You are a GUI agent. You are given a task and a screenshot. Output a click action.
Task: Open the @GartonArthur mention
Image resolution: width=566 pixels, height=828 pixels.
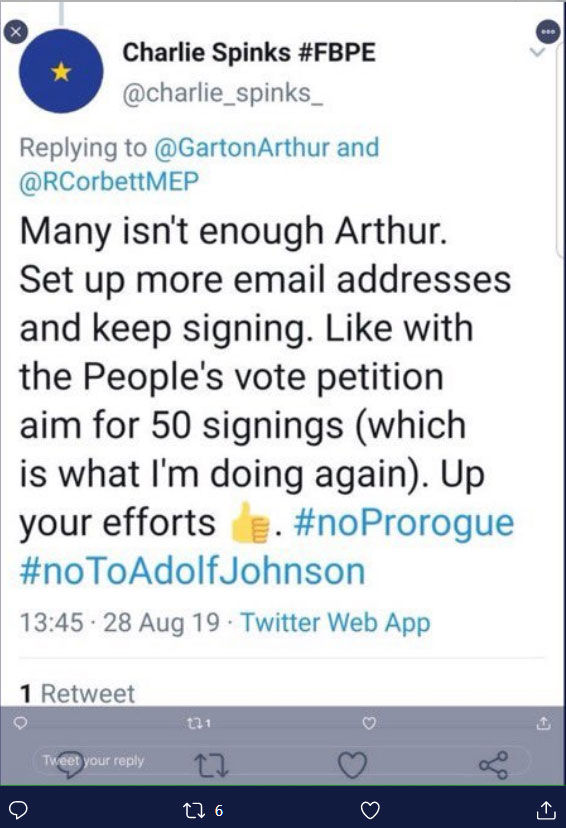[242, 147]
